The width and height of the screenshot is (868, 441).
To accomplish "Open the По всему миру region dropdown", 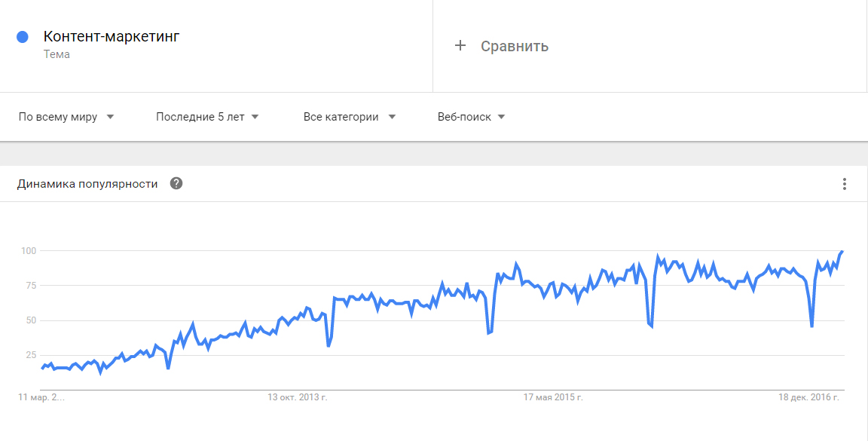I will pos(66,117).
